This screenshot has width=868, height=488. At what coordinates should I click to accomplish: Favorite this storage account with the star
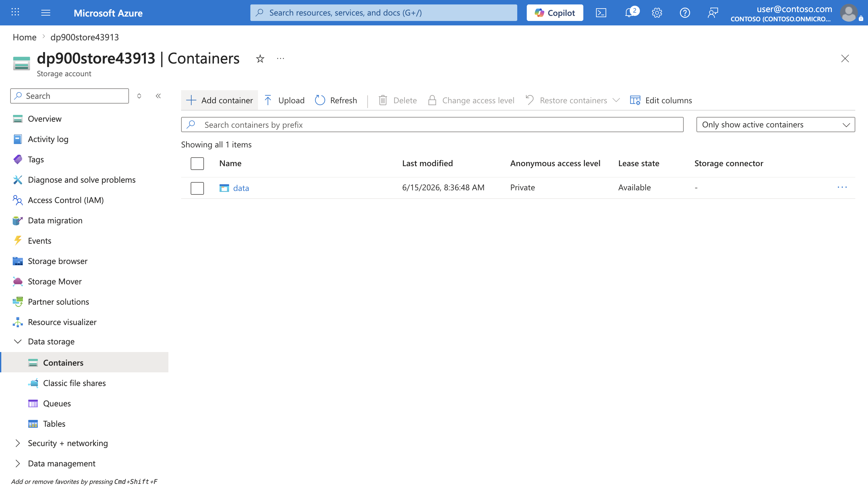(260, 59)
